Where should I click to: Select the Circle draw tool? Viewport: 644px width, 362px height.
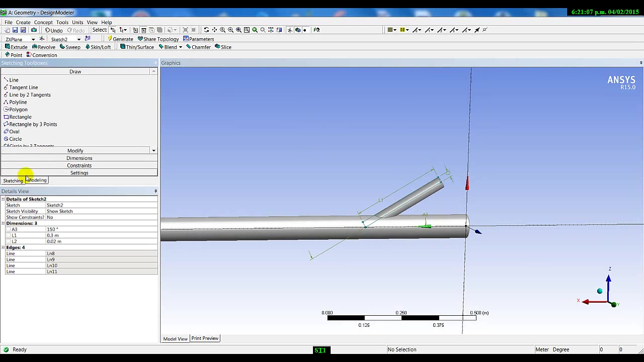click(13, 139)
